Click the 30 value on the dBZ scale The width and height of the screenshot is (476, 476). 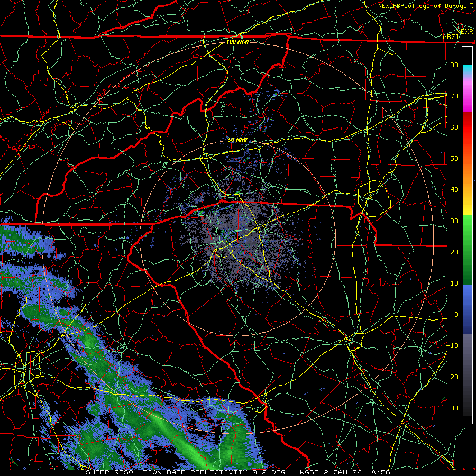point(454,221)
